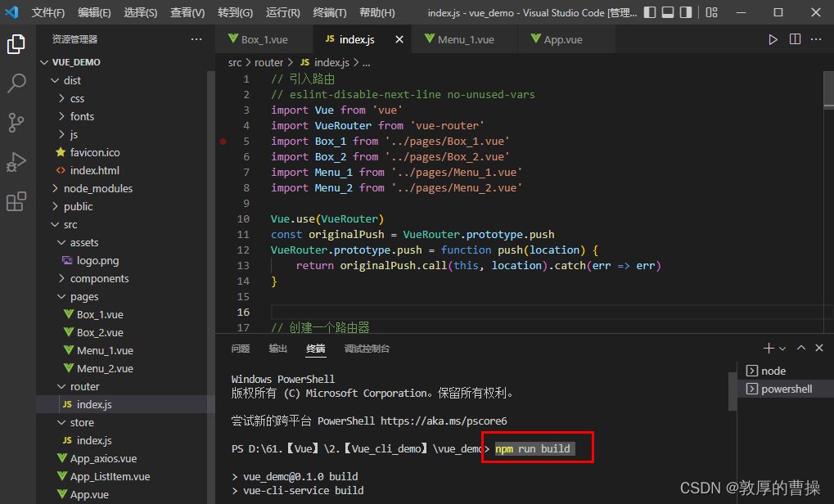
Task: Click the editor vertical scrollbar
Action: [827, 90]
